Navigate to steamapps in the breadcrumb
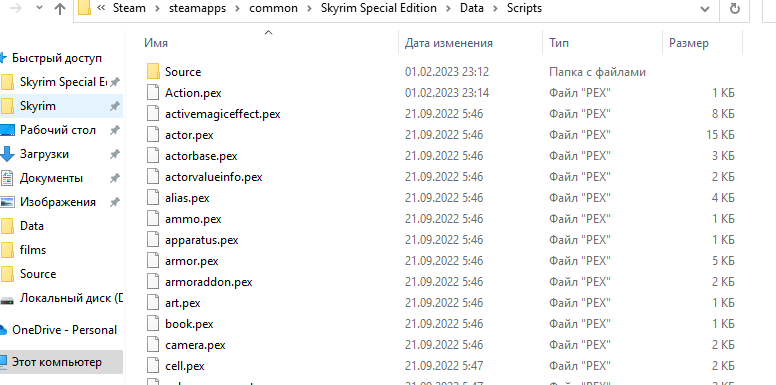Viewport: 776px width, 385px height. click(x=196, y=8)
